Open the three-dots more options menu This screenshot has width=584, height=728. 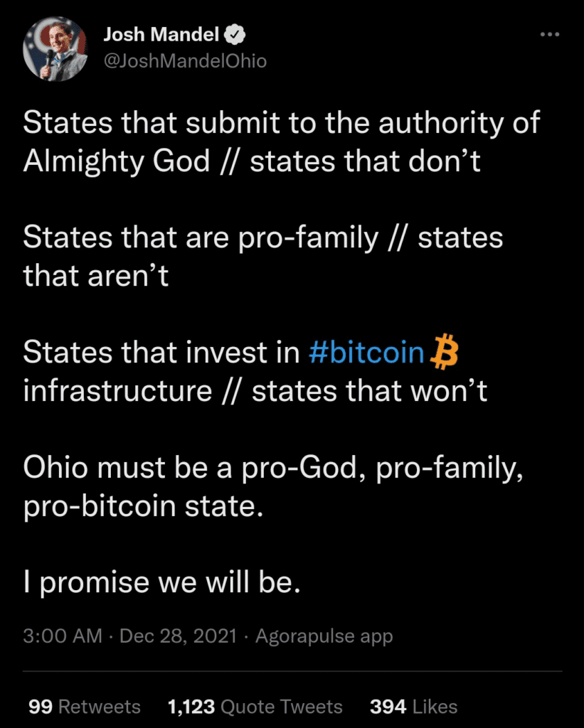(550, 35)
